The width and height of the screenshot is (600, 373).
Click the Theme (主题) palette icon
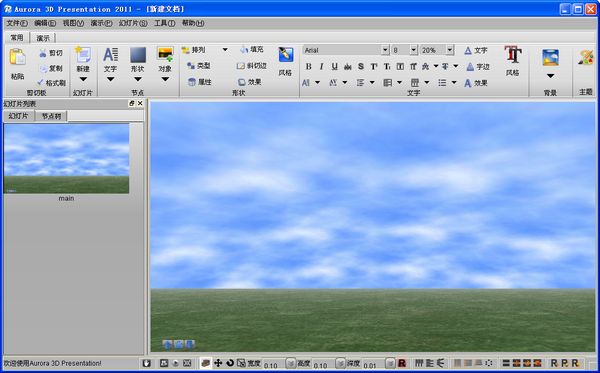585,57
